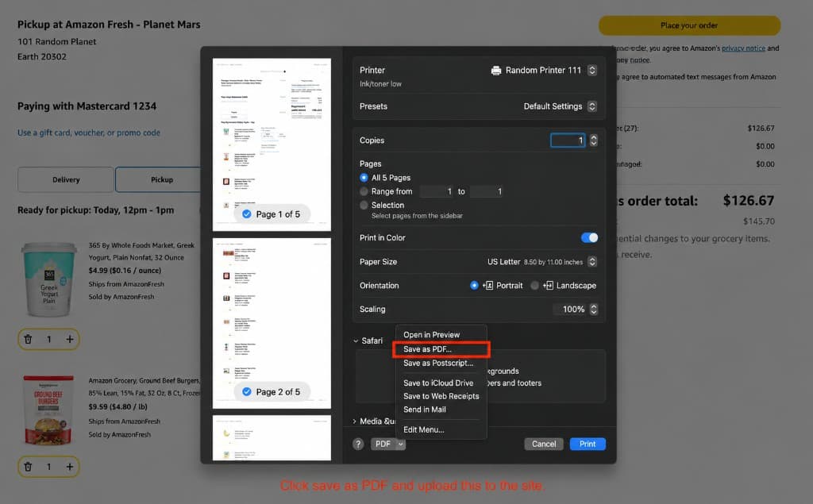Open the privacy notice link
Screen dimensions: 813x504
[743, 48]
